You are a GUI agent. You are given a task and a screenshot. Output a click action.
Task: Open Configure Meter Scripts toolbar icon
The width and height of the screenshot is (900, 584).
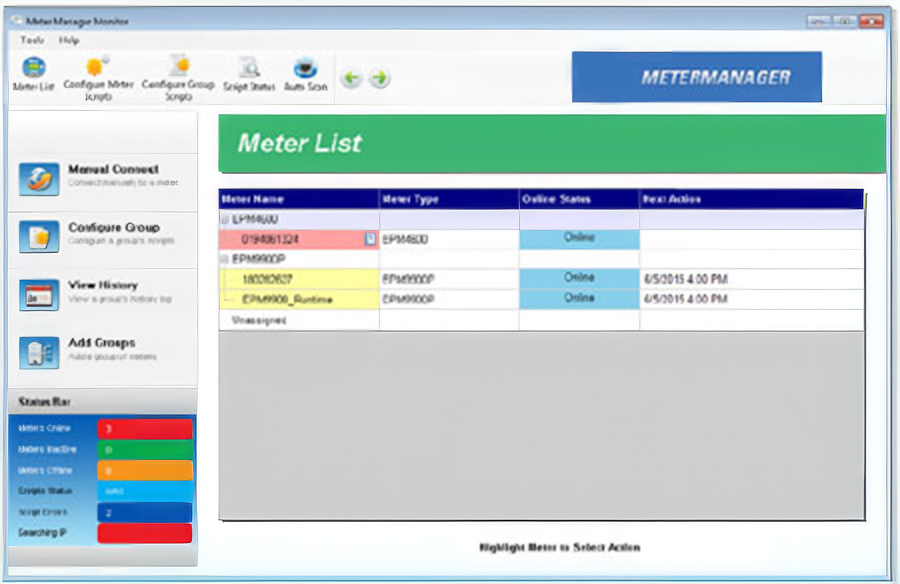coord(98,79)
